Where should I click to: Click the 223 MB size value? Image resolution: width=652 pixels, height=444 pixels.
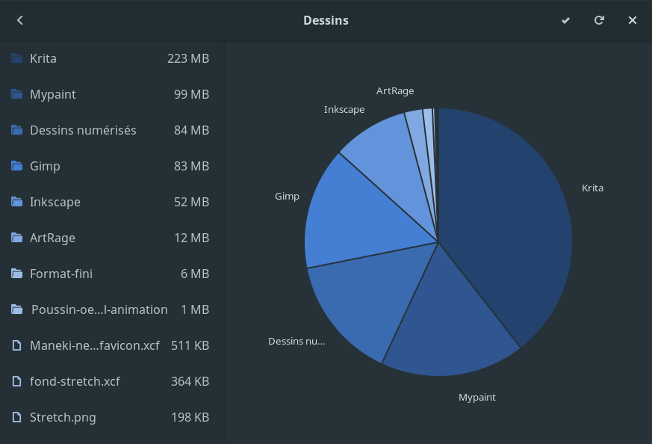tap(188, 59)
